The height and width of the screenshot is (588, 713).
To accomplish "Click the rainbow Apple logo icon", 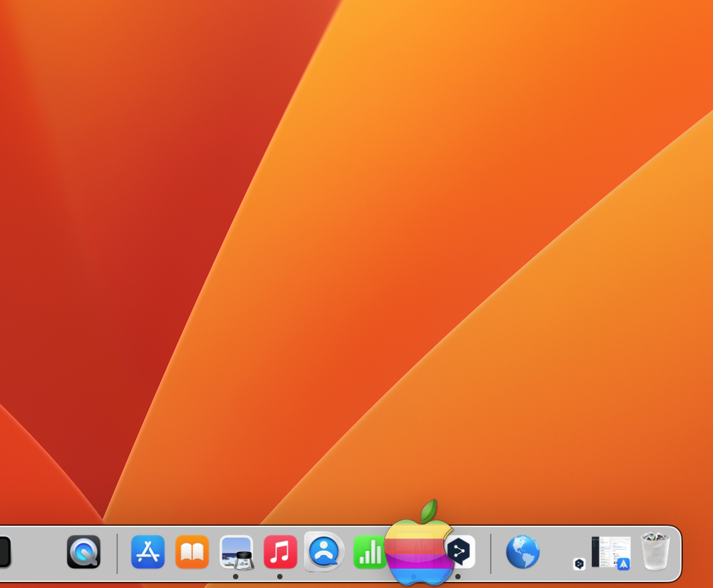I will (x=419, y=544).
